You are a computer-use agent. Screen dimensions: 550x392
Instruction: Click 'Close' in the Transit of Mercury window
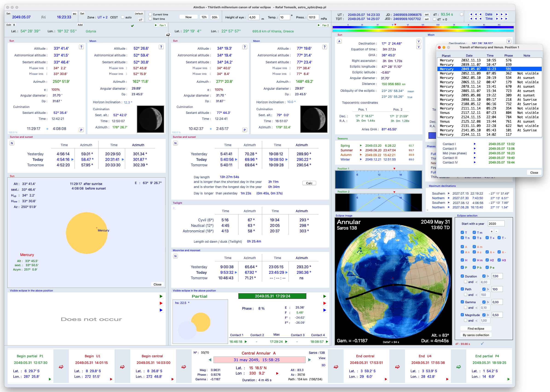coord(534,173)
